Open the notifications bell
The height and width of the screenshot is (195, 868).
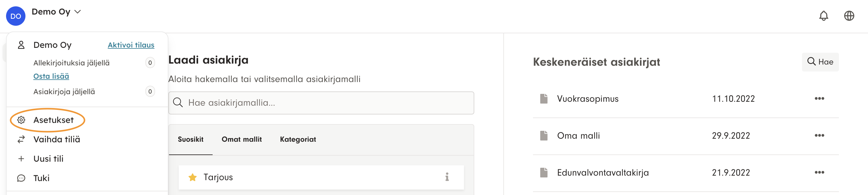click(x=823, y=16)
